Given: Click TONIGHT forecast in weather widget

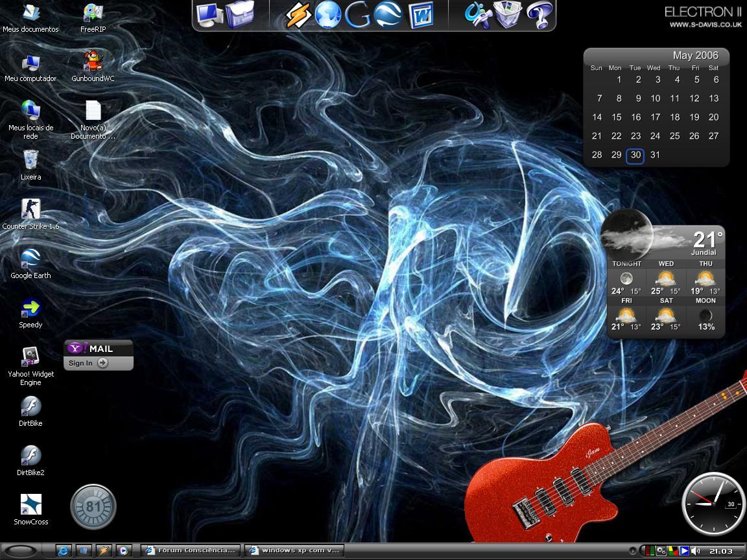Looking at the screenshot, I should pyautogui.click(x=626, y=277).
